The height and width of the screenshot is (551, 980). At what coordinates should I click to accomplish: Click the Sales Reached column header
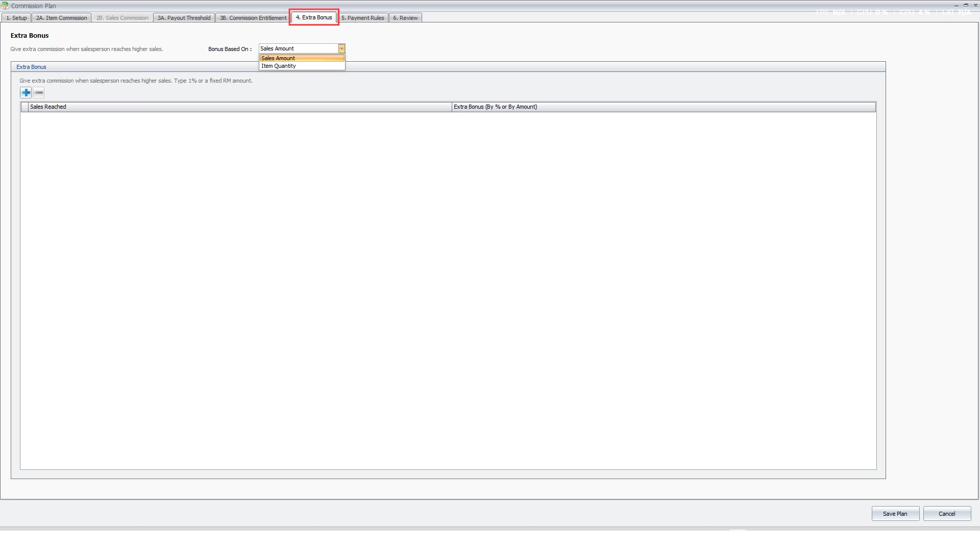coord(240,107)
